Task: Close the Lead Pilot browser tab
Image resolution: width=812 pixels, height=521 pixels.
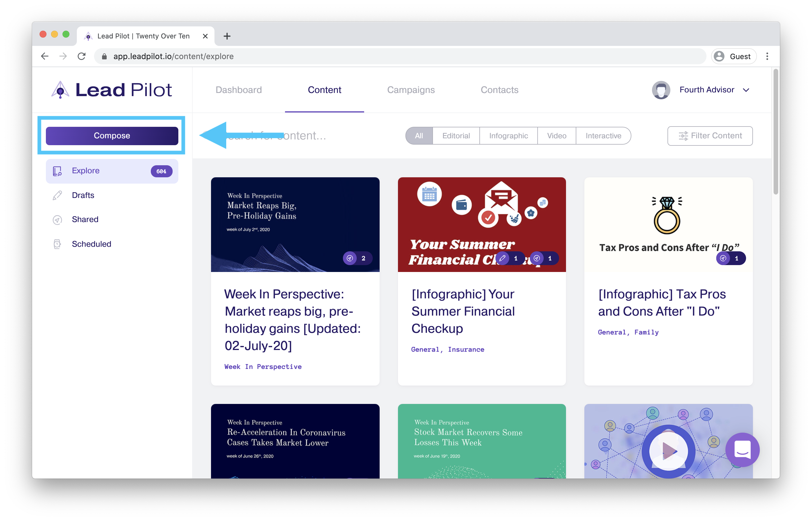Action: (x=205, y=36)
